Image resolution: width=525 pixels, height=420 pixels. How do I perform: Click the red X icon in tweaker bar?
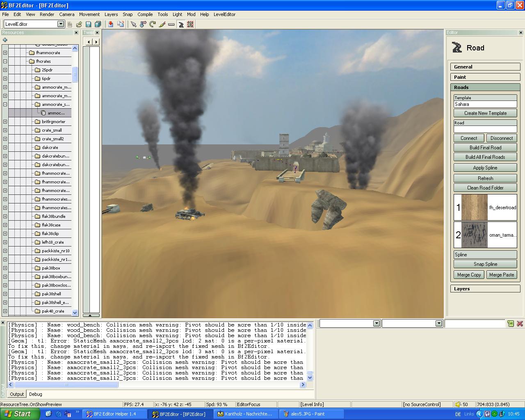coord(520,324)
